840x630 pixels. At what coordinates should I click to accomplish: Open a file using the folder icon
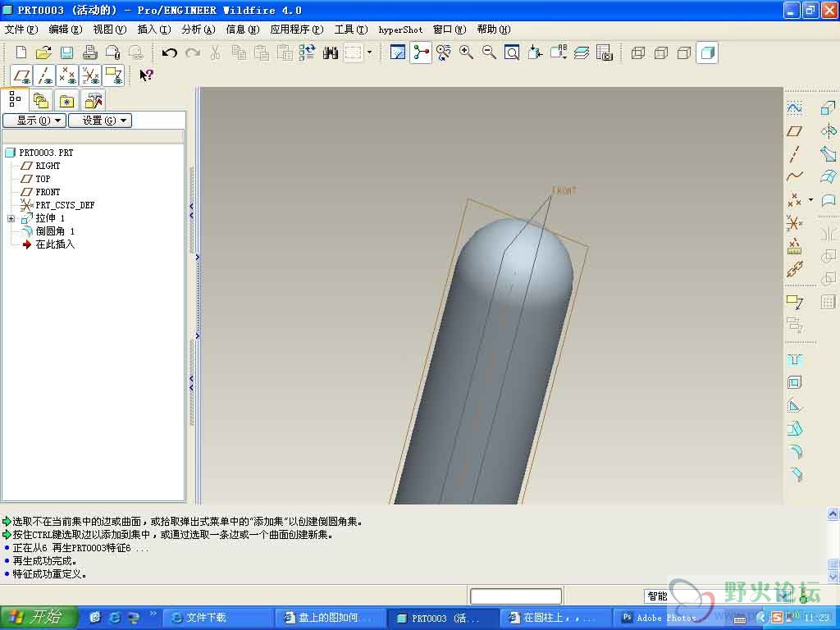(43, 52)
